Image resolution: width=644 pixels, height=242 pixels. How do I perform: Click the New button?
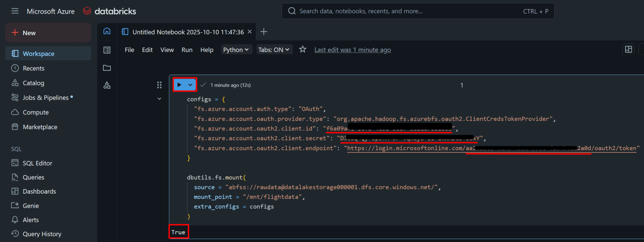[x=48, y=33]
